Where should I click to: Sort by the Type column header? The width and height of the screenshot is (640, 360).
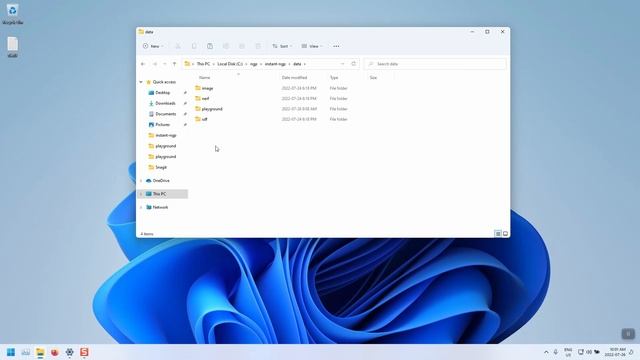coord(334,78)
